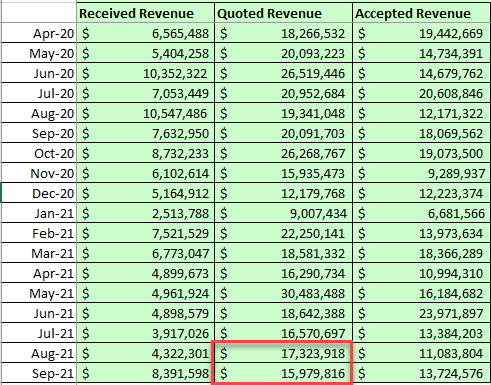491x385 pixels.
Task: Click the Aug-21 date cell
Action: (x=39, y=353)
